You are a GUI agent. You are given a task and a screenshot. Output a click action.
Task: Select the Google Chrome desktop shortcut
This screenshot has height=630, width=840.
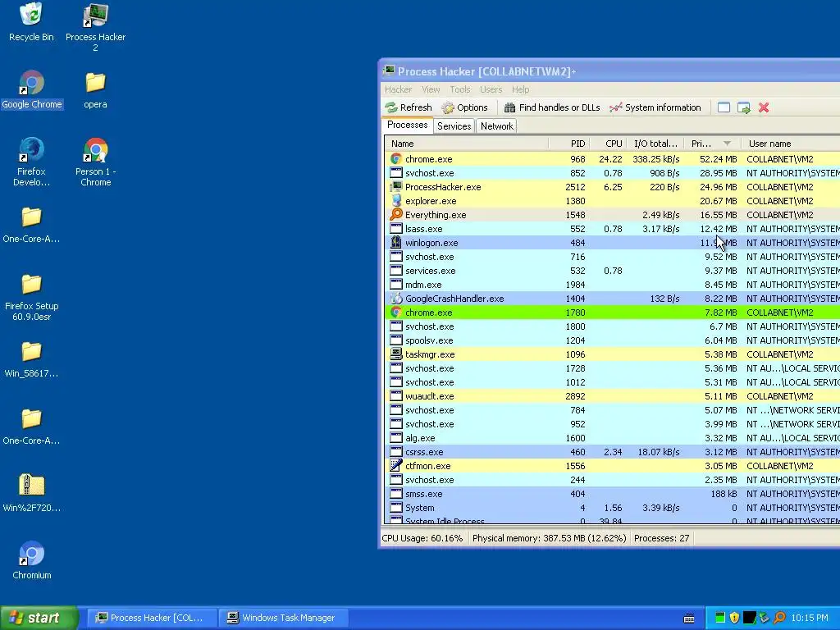[x=32, y=89]
